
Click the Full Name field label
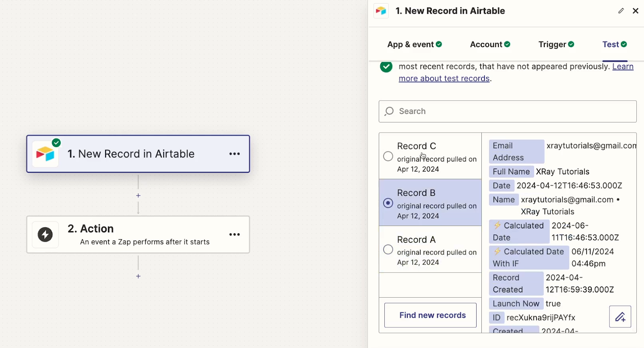511,172
